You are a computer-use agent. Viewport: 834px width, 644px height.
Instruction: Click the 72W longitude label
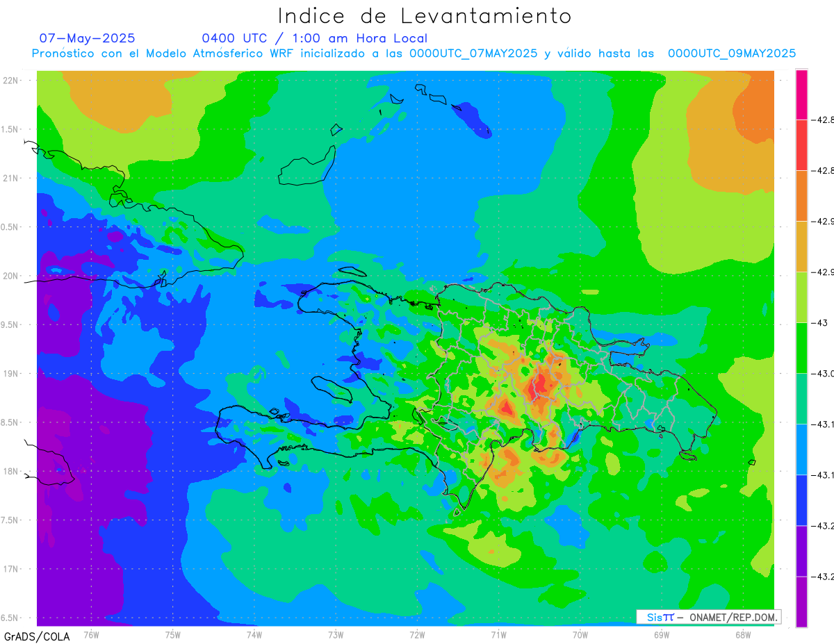[417, 634]
